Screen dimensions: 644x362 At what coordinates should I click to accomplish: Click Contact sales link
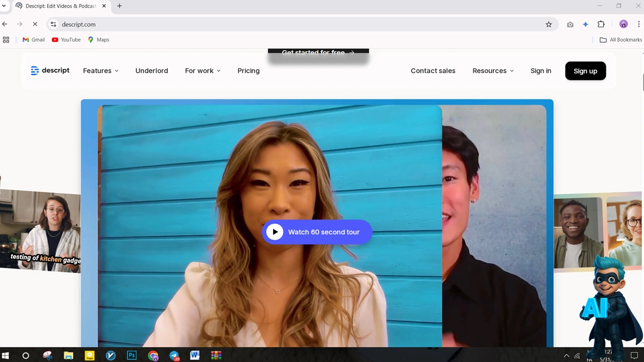(433, 71)
